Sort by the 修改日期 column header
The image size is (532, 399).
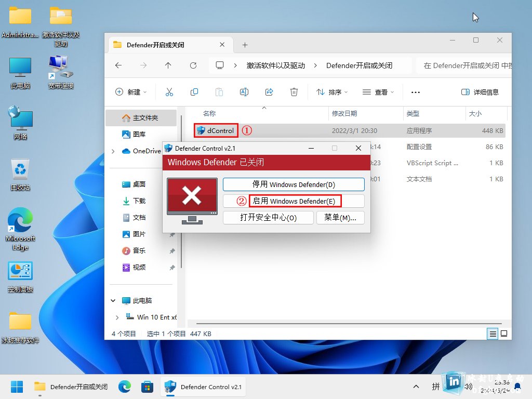(344, 114)
